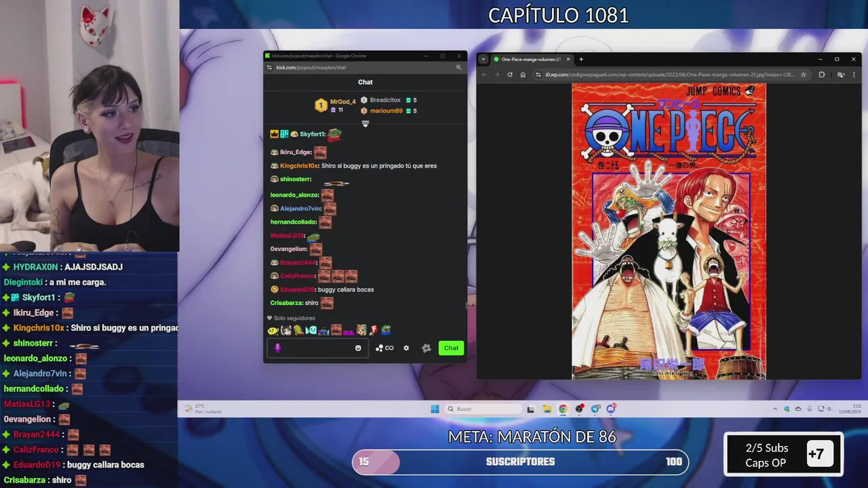The height and width of the screenshot is (488, 868).
Task: Click MrGod_4 in the gifter leaderboard
Action: [342, 102]
